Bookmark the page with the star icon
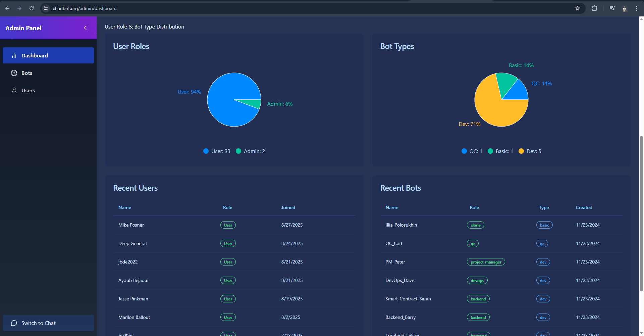This screenshot has width=644, height=336. click(x=578, y=8)
